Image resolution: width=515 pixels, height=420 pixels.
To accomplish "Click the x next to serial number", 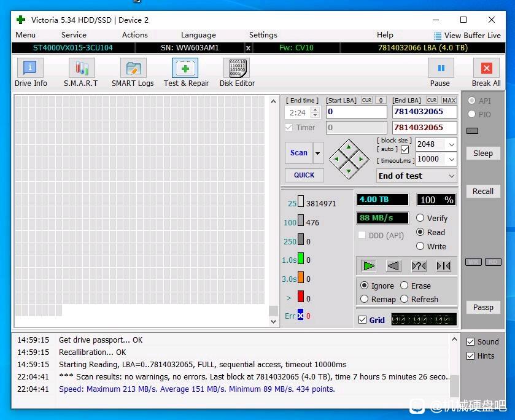I will pos(249,48).
